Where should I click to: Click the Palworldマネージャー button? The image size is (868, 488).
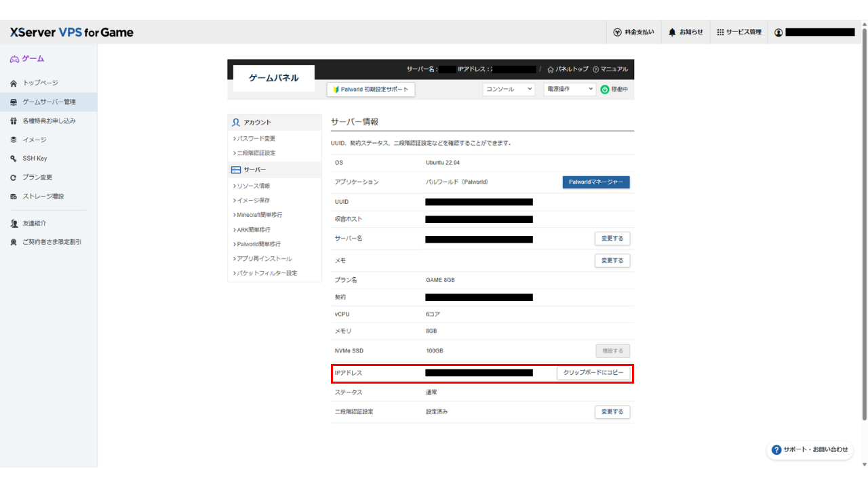coord(596,182)
